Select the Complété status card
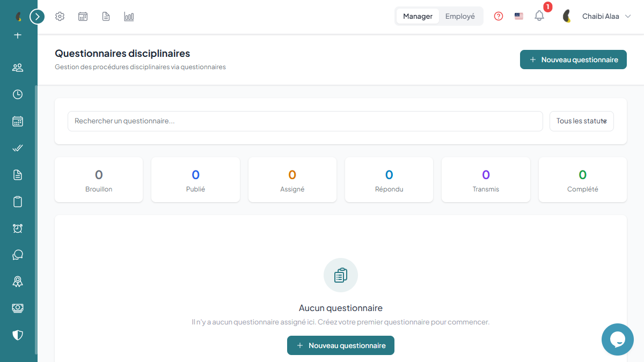The image size is (644, 362). (583, 180)
